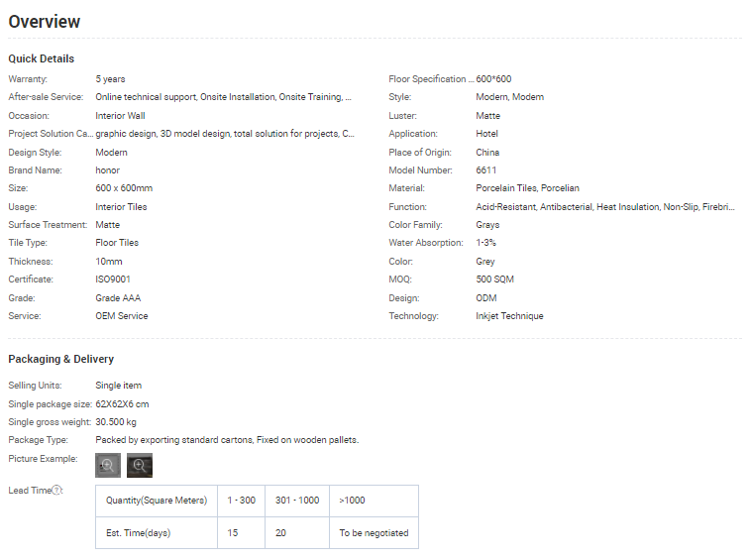The width and height of the screenshot is (750, 560).
Task: Click the truncated Function value text
Action: pos(605,207)
